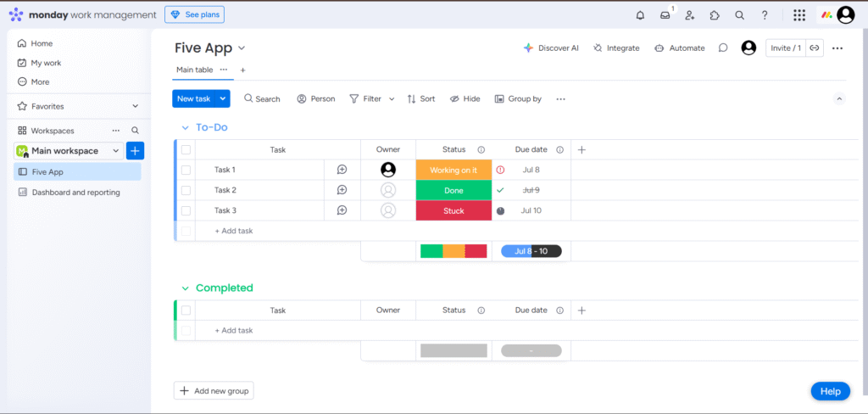This screenshot has height=414, width=868.
Task: Open New task dropdown arrow
Action: pyautogui.click(x=223, y=98)
